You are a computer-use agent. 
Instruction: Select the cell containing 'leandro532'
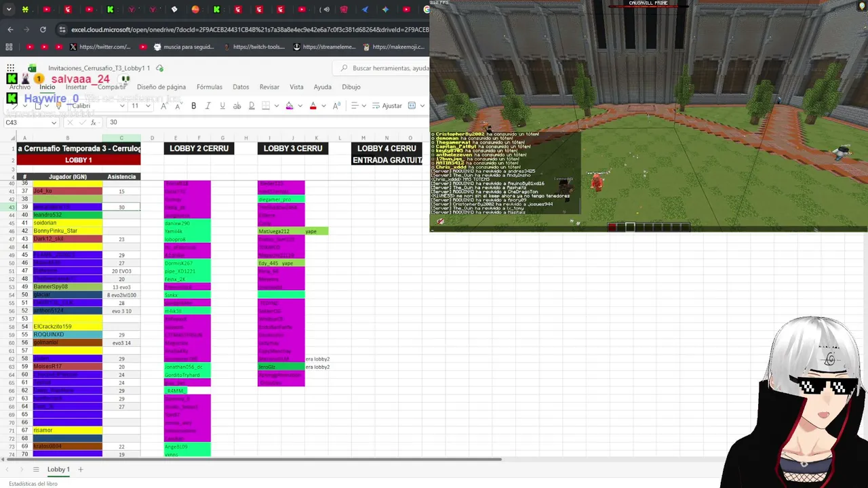pyautogui.click(x=67, y=215)
